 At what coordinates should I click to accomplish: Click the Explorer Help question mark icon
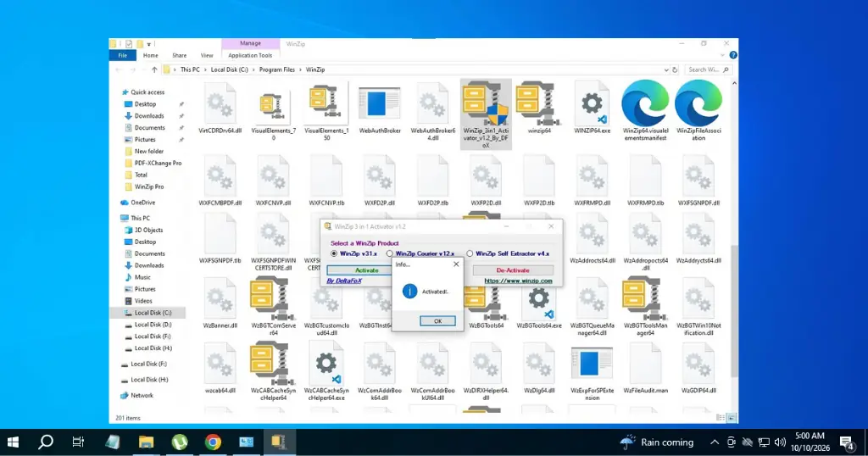coord(733,55)
